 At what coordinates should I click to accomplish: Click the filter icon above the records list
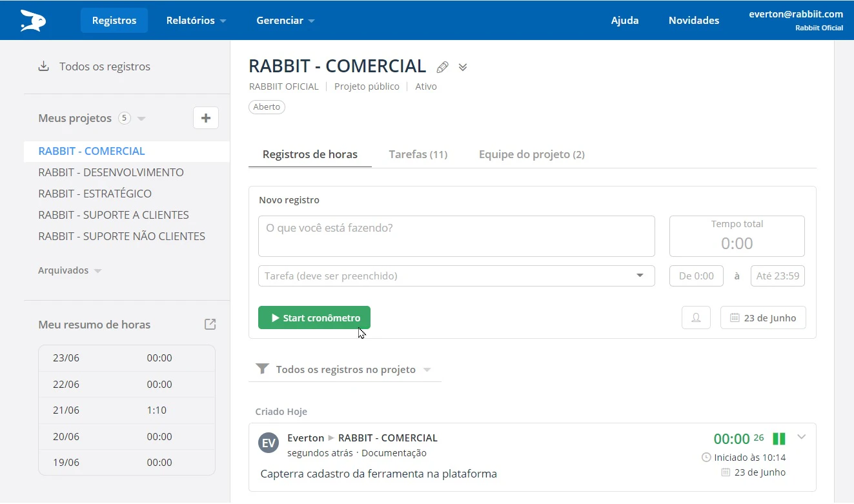pos(262,368)
